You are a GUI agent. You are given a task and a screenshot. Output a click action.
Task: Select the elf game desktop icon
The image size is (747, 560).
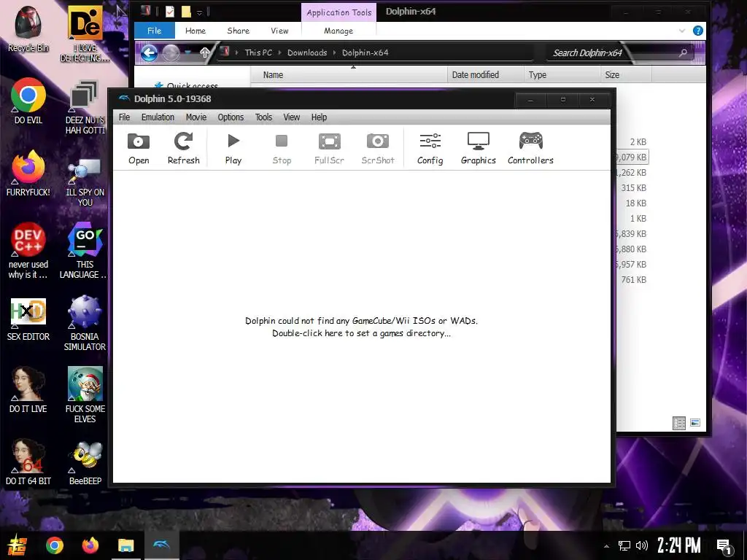click(85, 394)
